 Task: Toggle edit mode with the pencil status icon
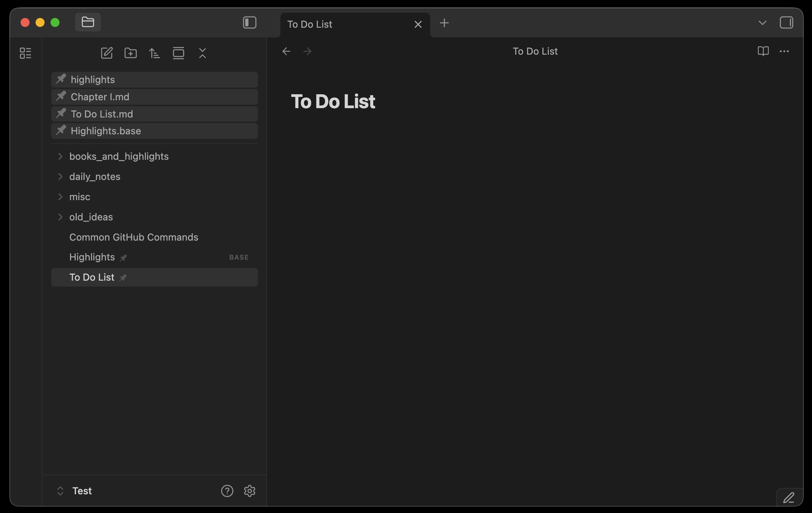coord(789,498)
